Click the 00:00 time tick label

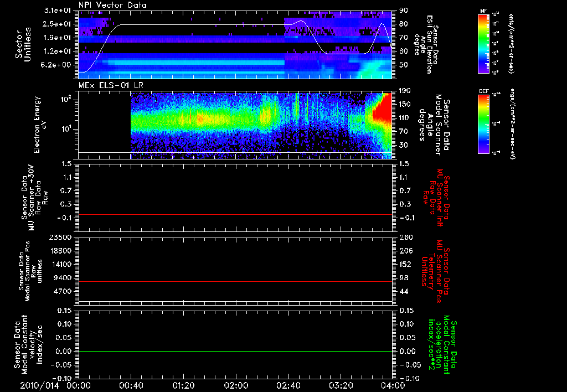[79, 385]
